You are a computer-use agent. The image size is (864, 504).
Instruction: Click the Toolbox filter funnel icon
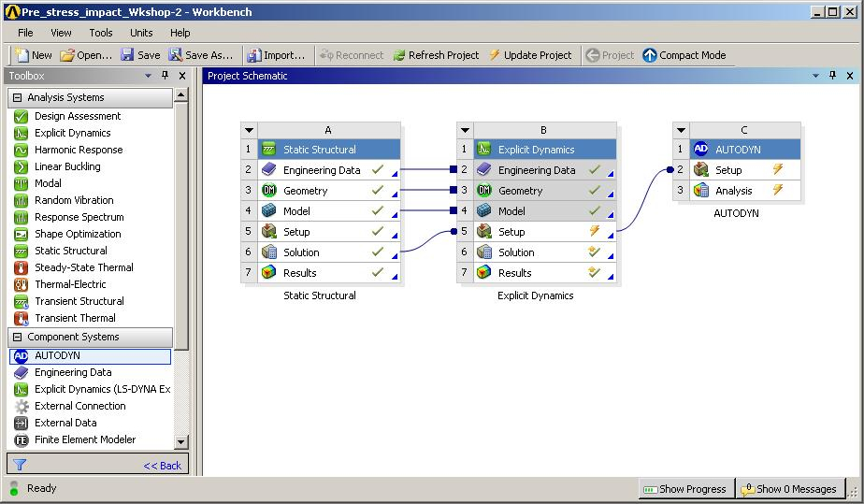[x=20, y=465]
